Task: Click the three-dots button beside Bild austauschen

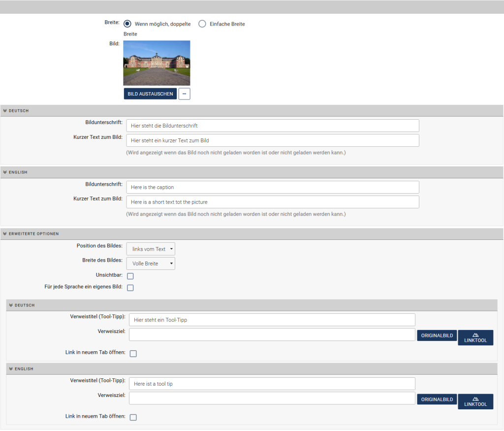Action: click(x=184, y=94)
